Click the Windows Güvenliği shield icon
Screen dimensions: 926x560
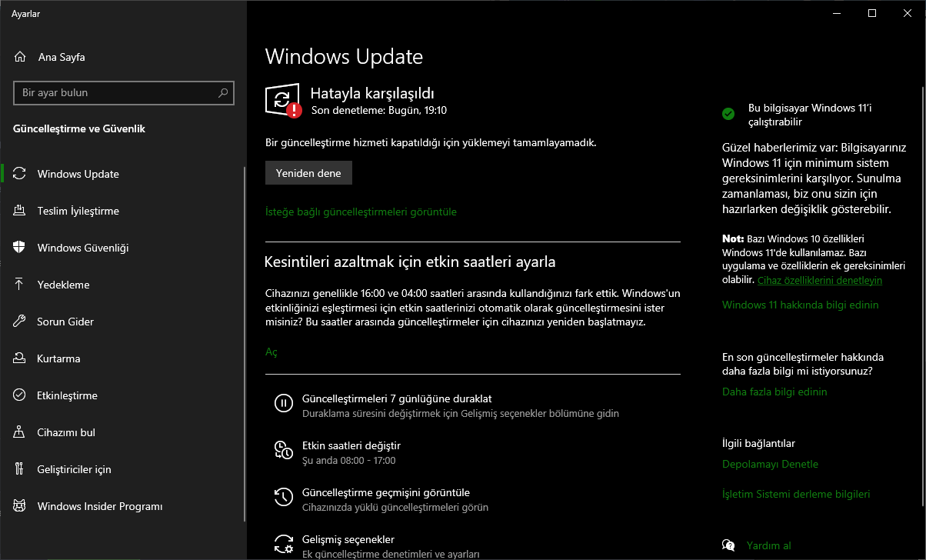(20, 248)
